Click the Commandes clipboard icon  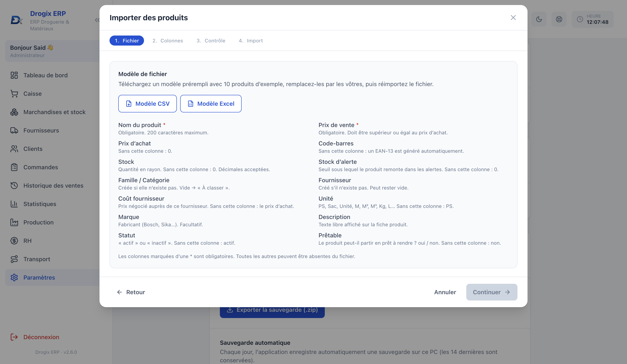14,167
